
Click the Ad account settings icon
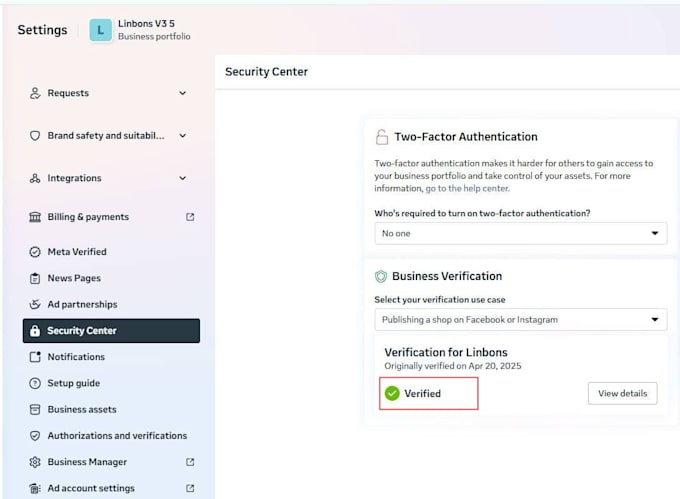point(35,488)
